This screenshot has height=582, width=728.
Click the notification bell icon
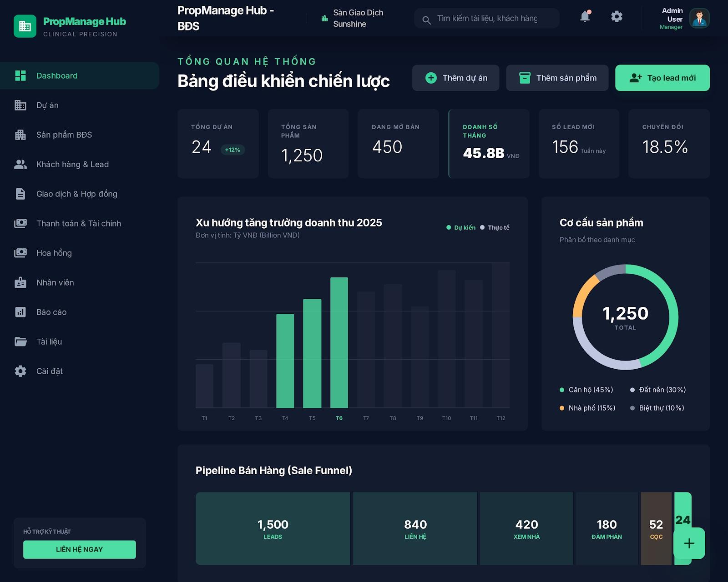584,16
